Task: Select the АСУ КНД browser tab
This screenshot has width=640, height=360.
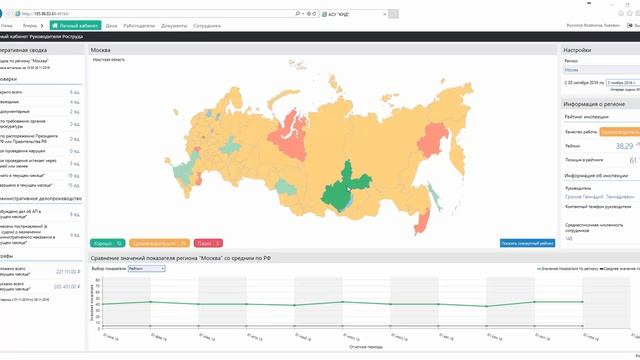Action: click(353, 14)
